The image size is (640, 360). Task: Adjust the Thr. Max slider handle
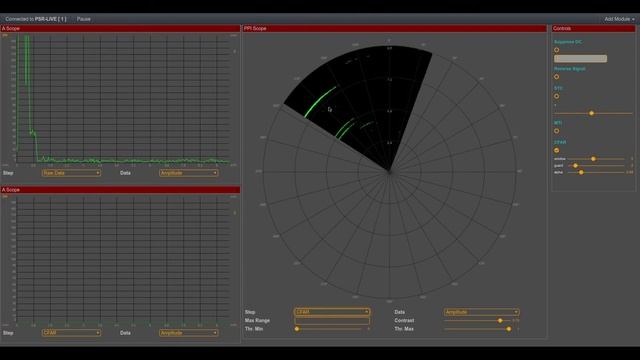click(x=509, y=329)
